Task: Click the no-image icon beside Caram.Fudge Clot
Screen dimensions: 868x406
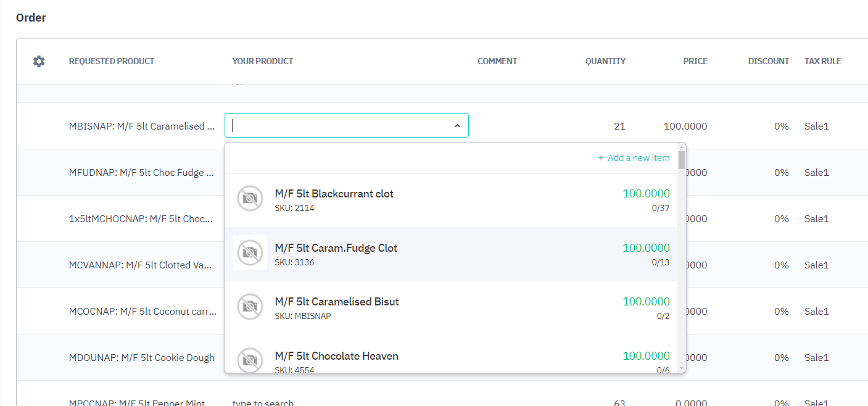Action: click(250, 253)
